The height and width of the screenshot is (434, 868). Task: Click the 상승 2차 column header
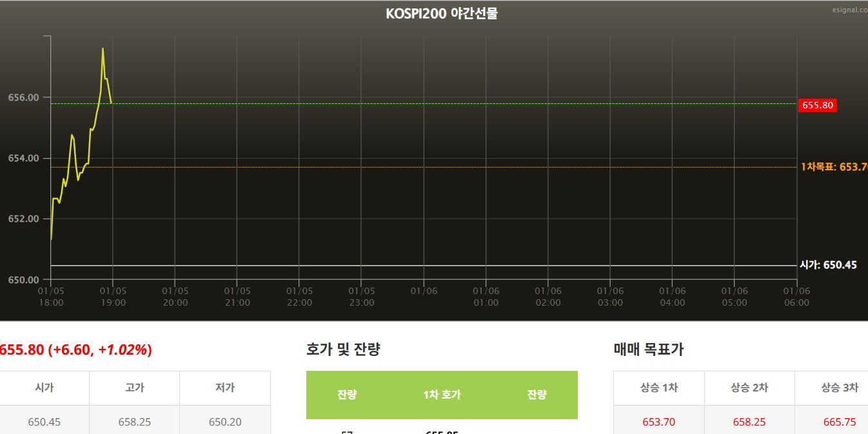tap(749, 388)
